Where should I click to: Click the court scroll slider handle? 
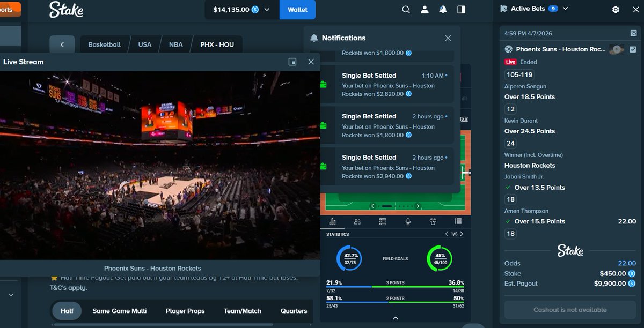(386, 206)
